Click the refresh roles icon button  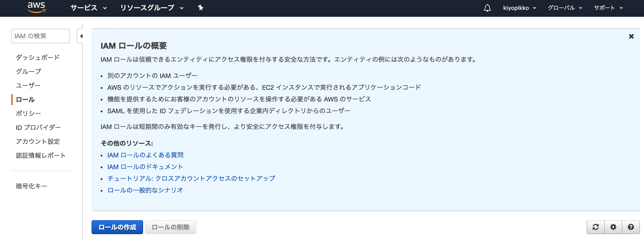point(595,227)
